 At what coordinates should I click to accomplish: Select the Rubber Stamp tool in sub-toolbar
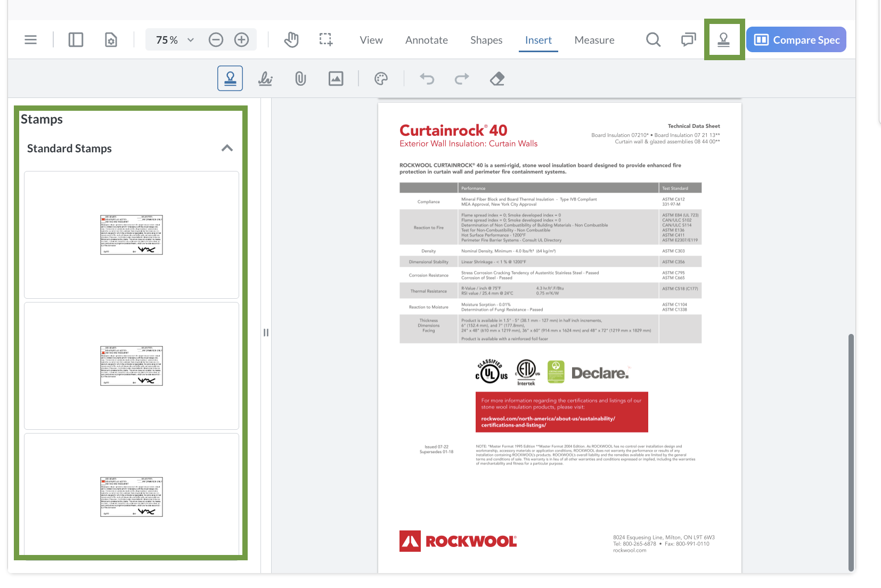(x=230, y=78)
